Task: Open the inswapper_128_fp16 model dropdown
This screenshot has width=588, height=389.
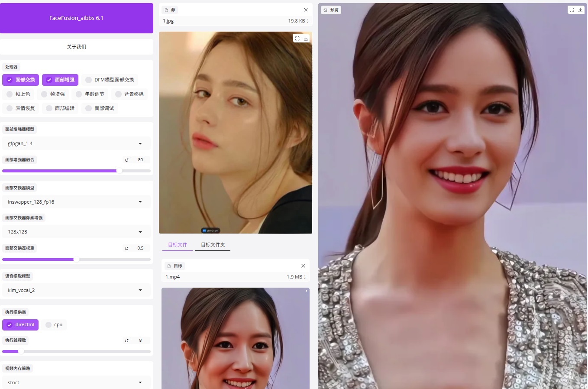Action: click(x=77, y=202)
